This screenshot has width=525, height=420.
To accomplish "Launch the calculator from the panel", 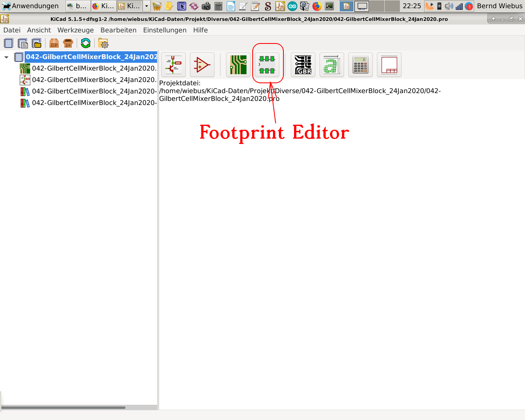I will pos(219,6).
